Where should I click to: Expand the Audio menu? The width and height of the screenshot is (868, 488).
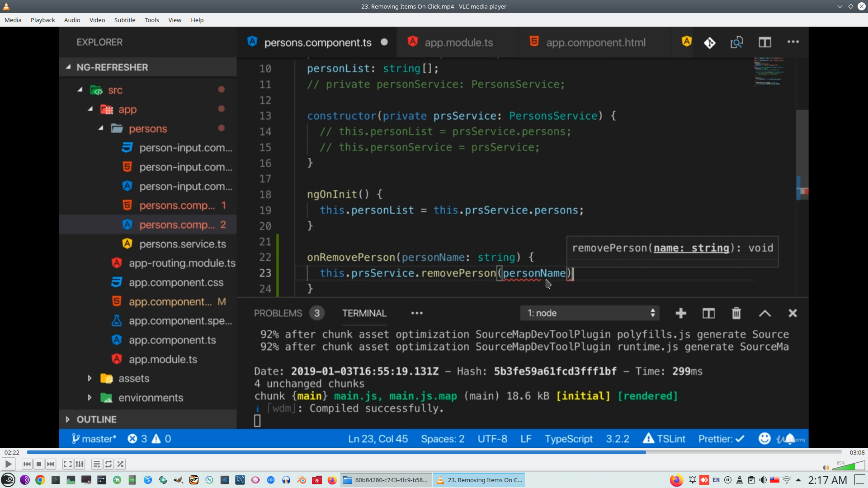(72, 20)
